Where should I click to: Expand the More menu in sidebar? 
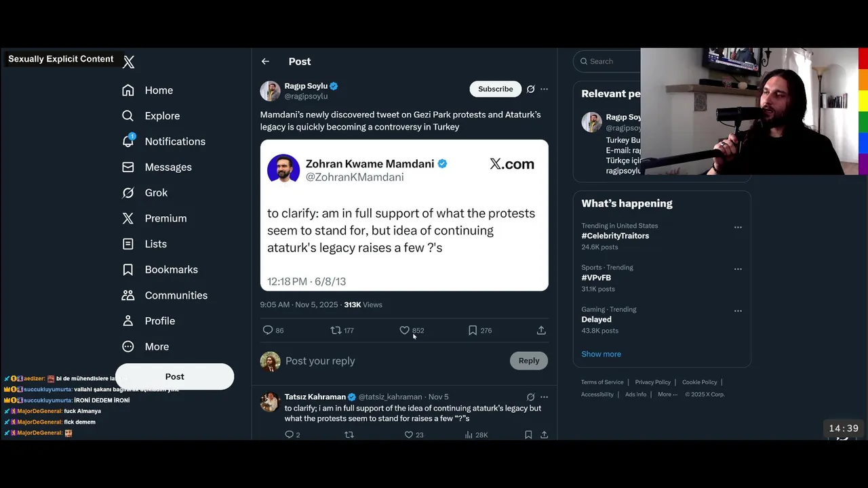pos(128,346)
